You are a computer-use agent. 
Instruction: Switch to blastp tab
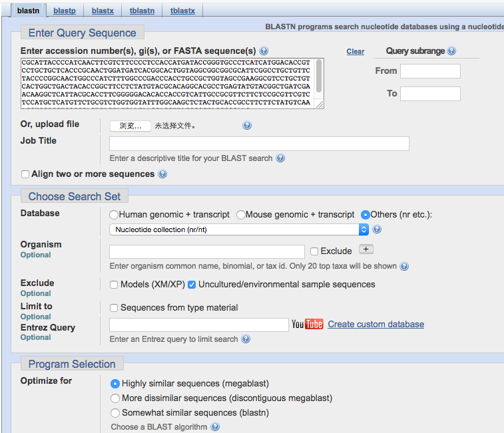point(65,11)
